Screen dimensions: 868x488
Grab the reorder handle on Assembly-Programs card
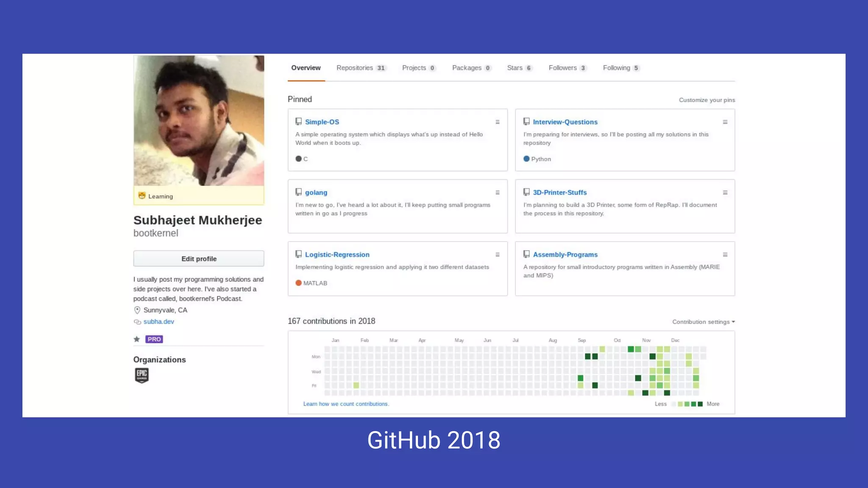click(x=725, y=255)
